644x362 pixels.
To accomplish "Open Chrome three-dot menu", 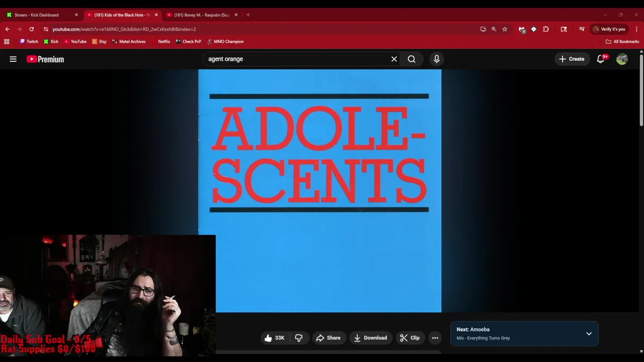I will [x=636, y=29].
